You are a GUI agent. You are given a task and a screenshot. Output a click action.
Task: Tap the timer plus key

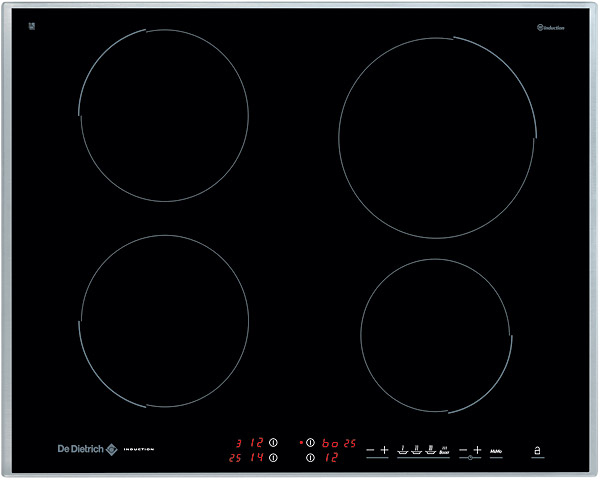click(x=478, y=451)
